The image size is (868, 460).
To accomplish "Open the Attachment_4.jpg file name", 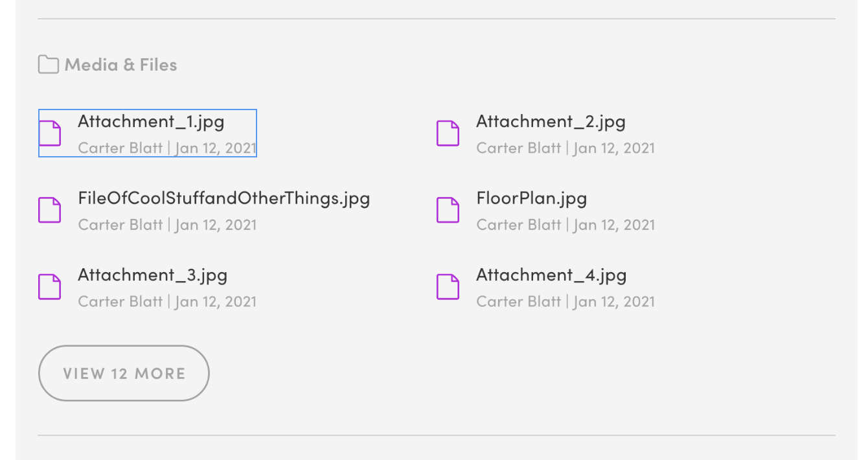I will (x=551, y=275).
